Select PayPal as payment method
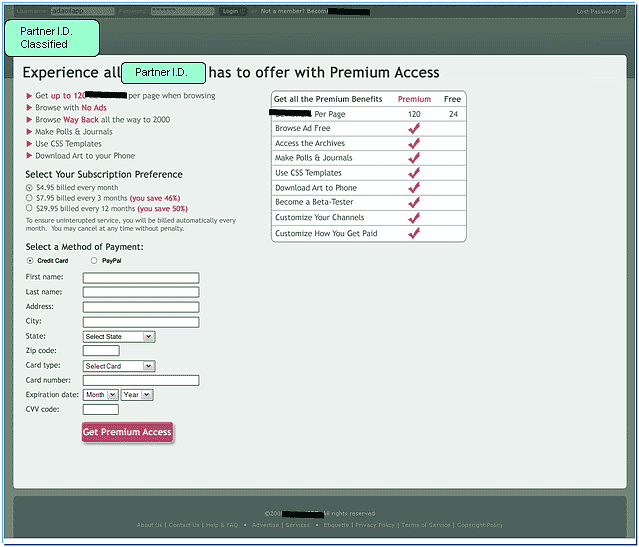The height and width of the screenshot is (547, 639). (x=94, y=261)
